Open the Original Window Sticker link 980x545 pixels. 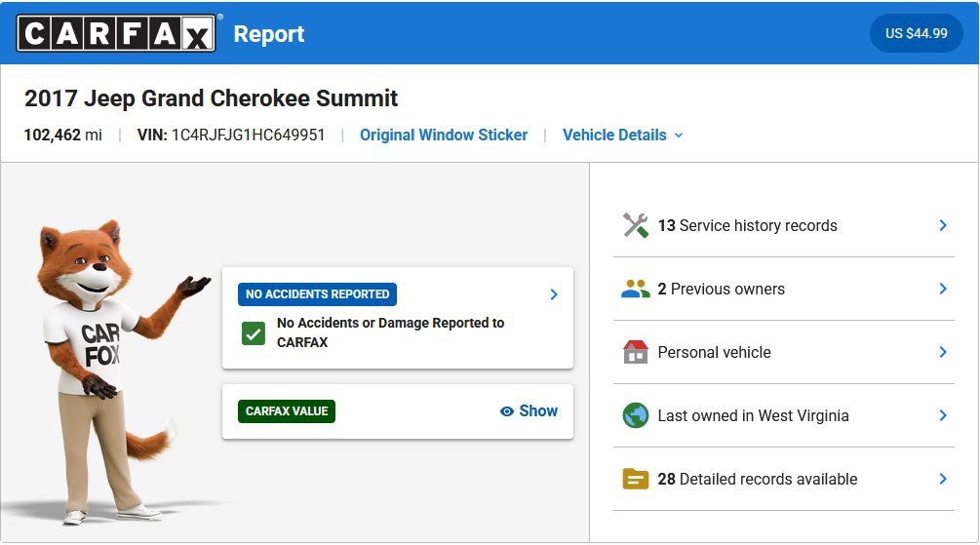[444, 136]
